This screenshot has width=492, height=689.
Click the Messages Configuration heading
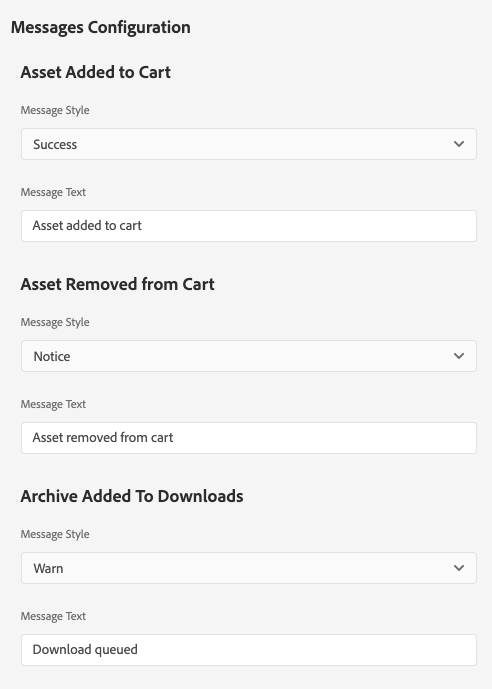click(101, 27)
